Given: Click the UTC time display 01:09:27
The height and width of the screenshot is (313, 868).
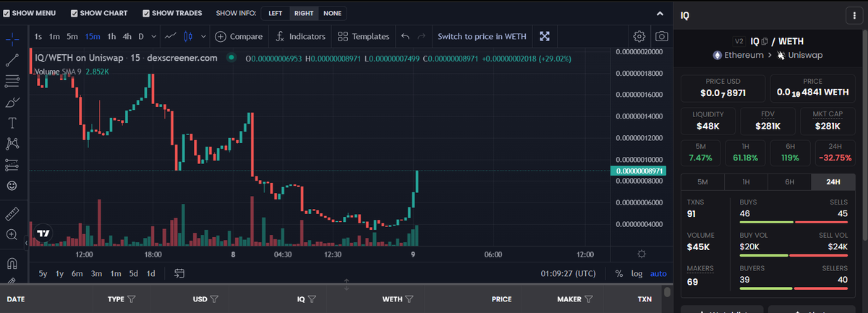Looking at the screenshot, I should click(x=569, y=273).
